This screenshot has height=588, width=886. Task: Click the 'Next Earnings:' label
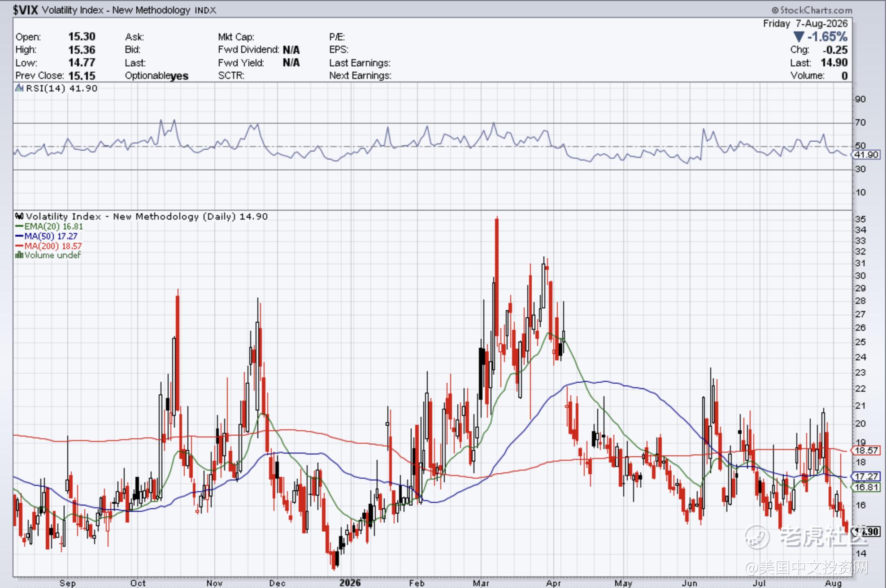pyautogui.click(x=360, y=76)
